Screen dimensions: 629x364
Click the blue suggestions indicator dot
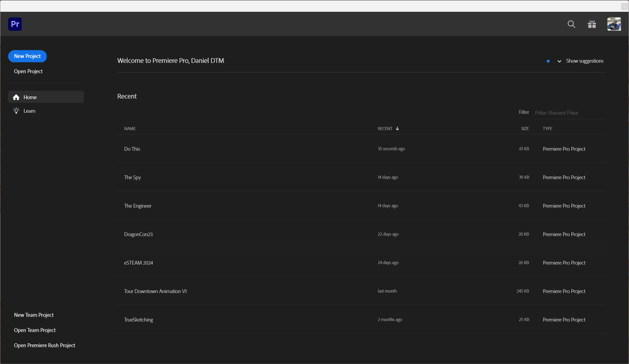(x=548, y=61)
